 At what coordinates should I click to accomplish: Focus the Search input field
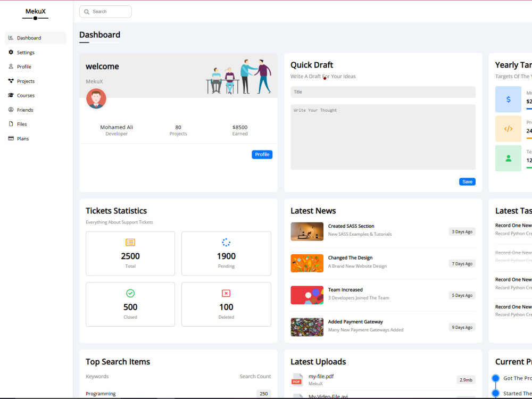coord(105,12)
